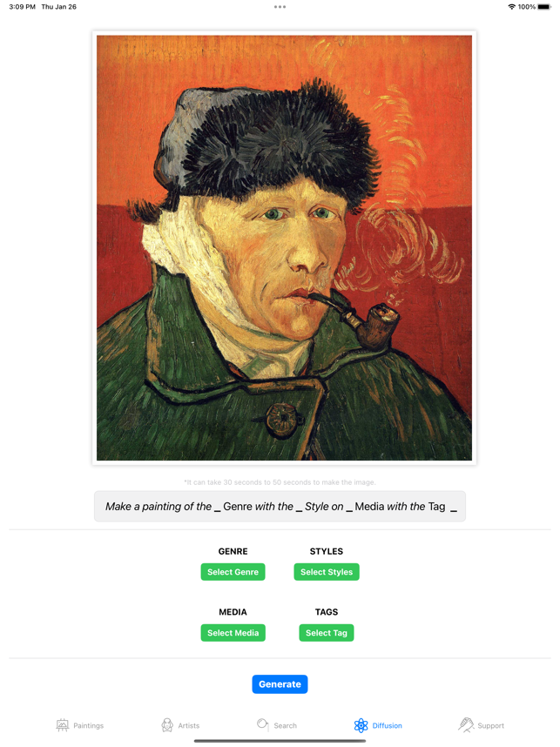
Task: Open the Paintings easel icon
Action: click(63, 725)
